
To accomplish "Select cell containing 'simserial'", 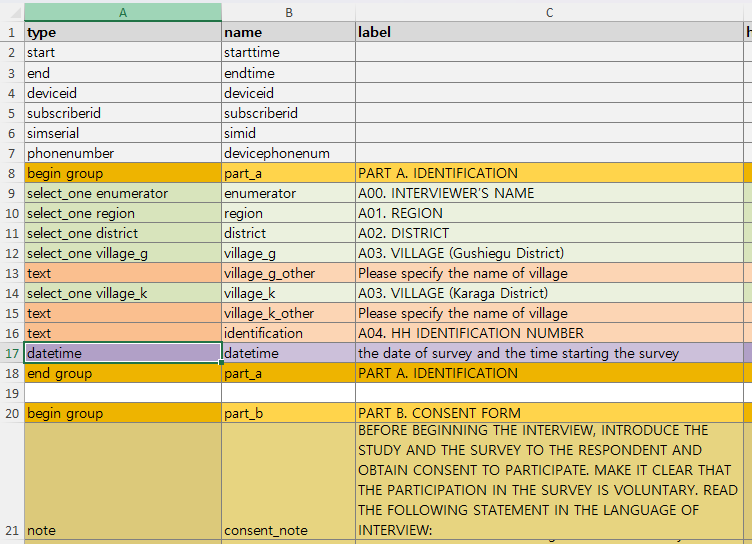I will [123, 133].
